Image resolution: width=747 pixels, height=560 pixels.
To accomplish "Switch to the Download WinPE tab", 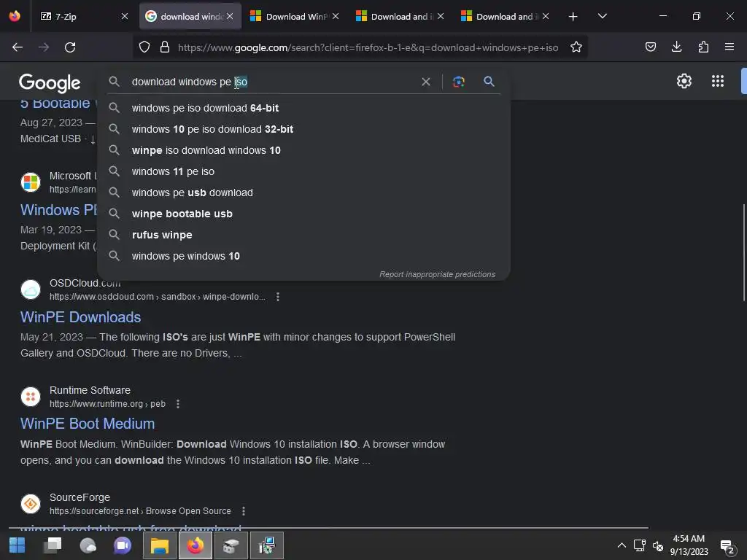I will [x=295, y=17].
